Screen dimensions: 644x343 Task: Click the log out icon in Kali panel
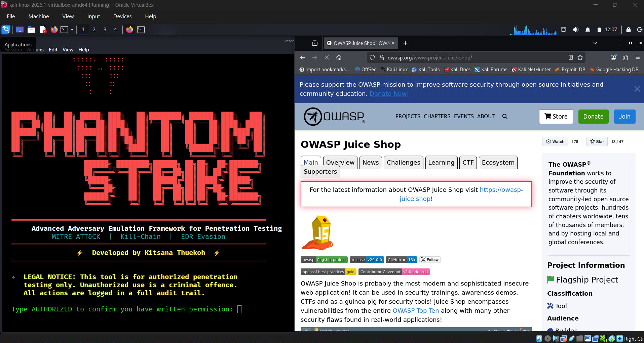point(640,30)
